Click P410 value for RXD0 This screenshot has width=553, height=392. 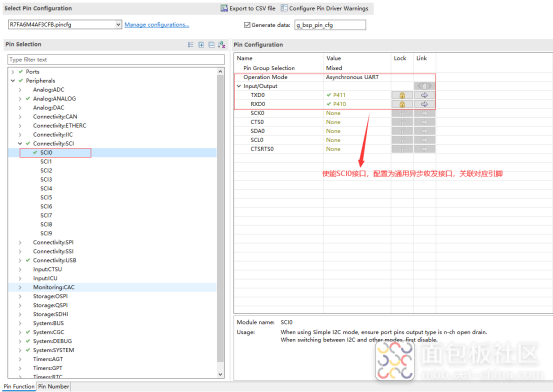[x=339, y=104]
